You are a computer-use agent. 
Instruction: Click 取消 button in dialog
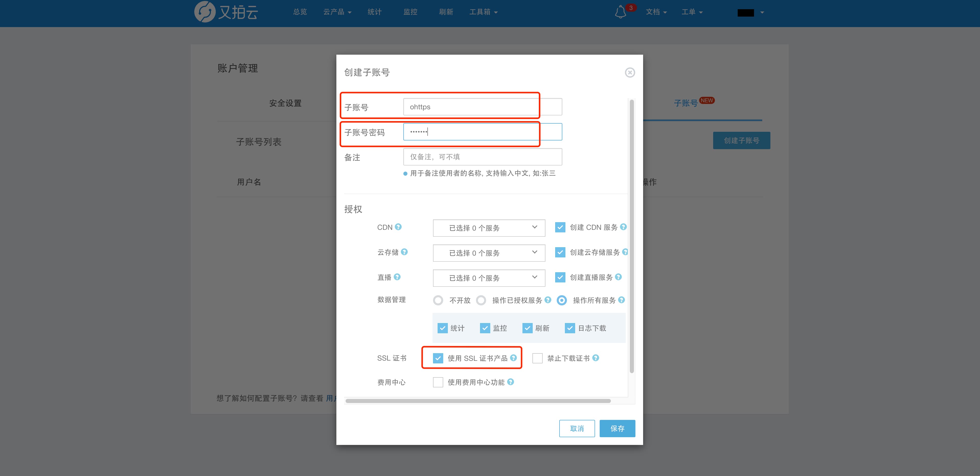tap(577, 429)
